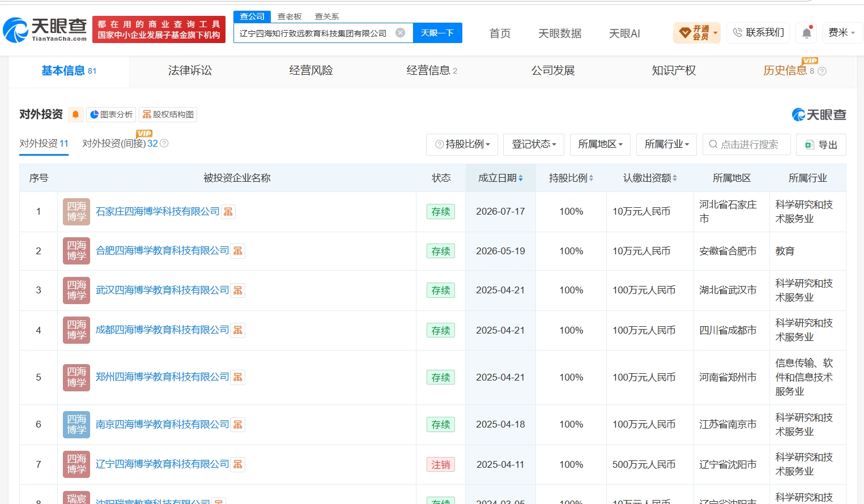Switch to the 基本信息 tab
The height and width of the screenshot is (504, 864).
click(69, 71)
